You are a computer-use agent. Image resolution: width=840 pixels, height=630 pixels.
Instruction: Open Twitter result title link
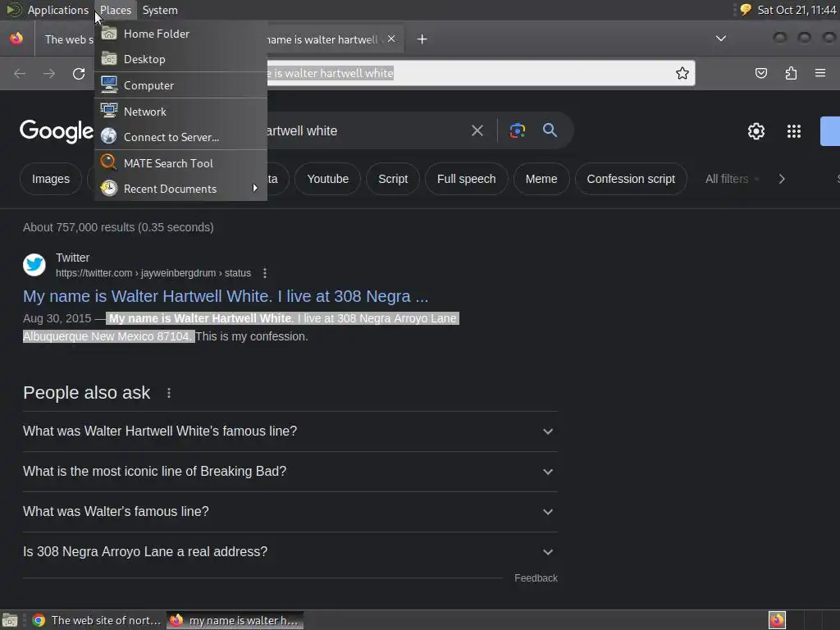226,296
